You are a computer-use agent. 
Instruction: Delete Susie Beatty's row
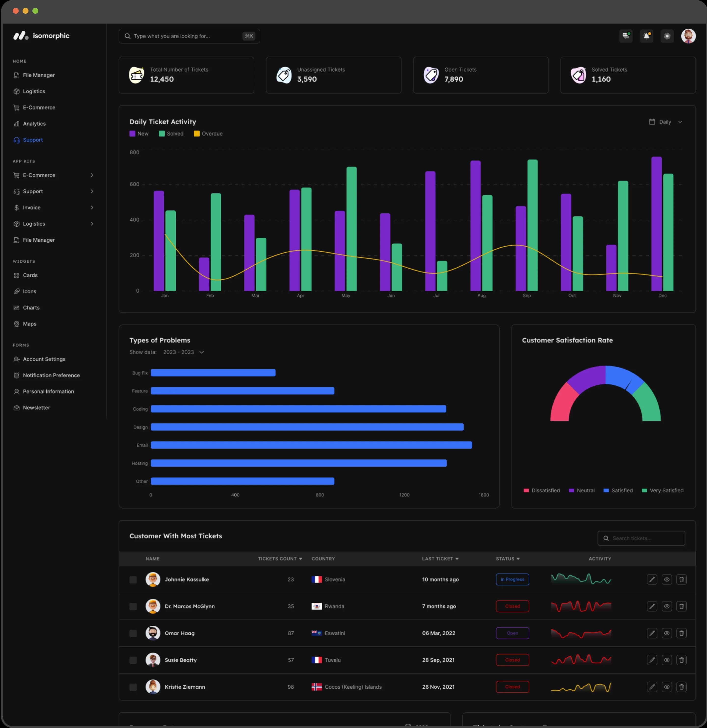tap(681, 660)
